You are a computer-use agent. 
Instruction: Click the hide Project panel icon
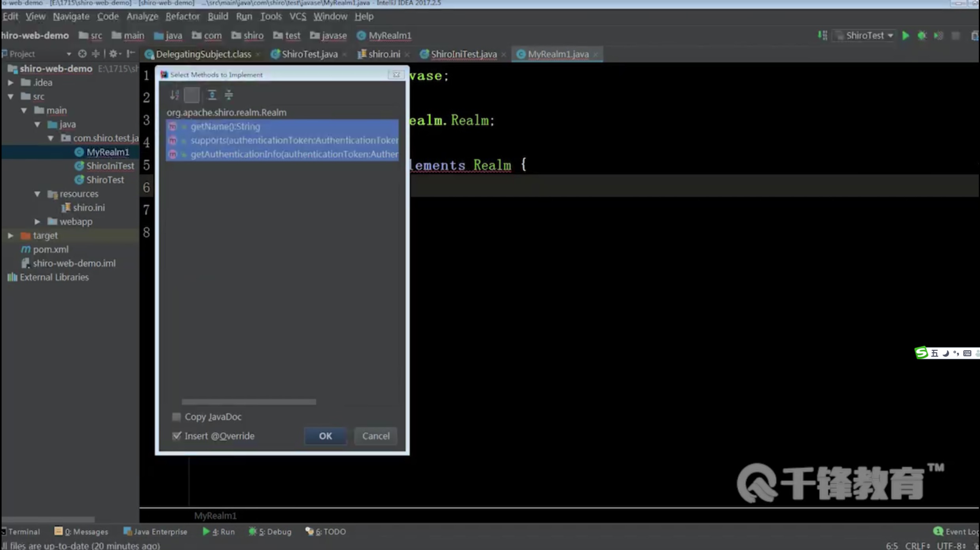coord(131,54)
